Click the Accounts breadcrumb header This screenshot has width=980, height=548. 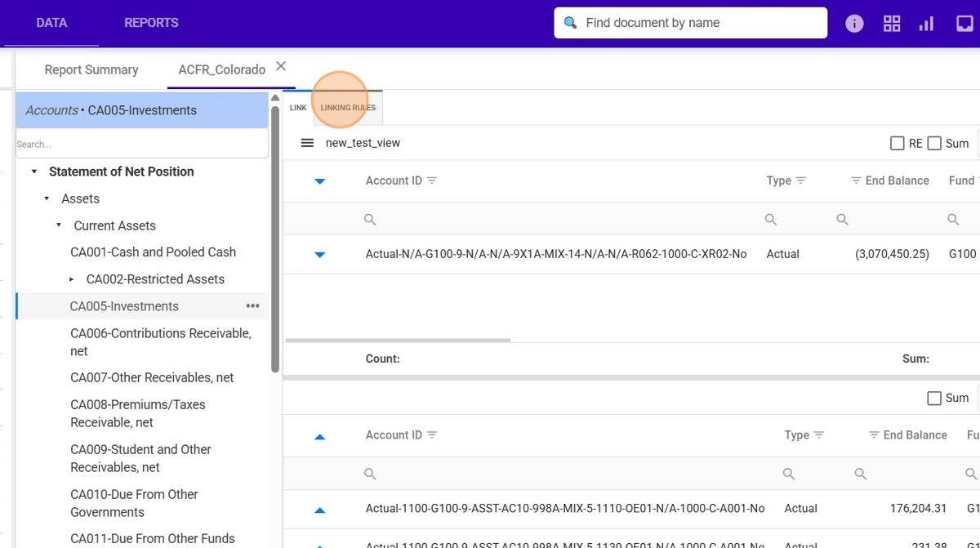[141, 110]
